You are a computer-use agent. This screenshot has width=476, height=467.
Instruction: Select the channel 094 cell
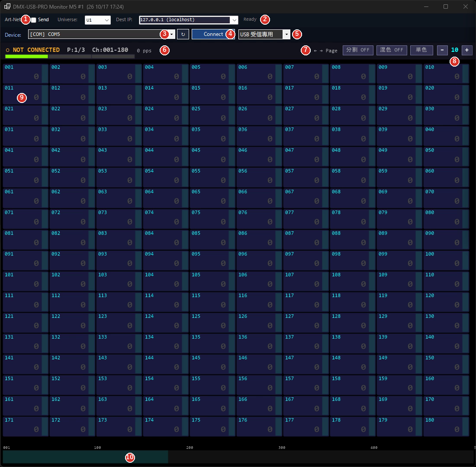pos(166,260)
